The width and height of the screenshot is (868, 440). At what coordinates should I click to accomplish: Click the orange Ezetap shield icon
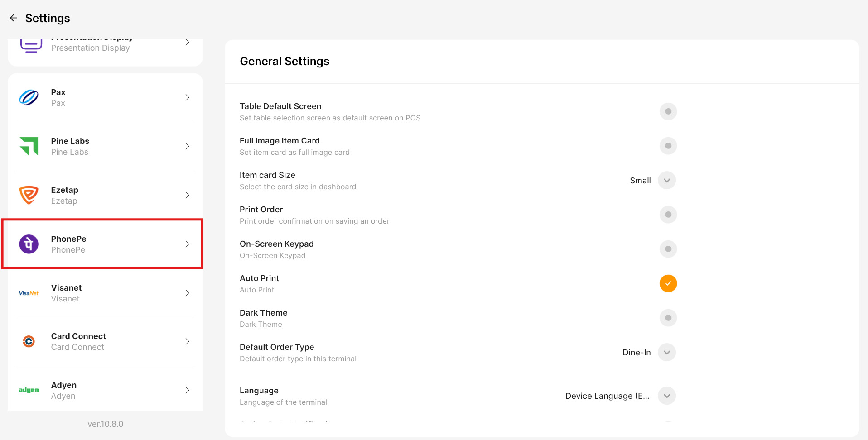coord(29,195)
